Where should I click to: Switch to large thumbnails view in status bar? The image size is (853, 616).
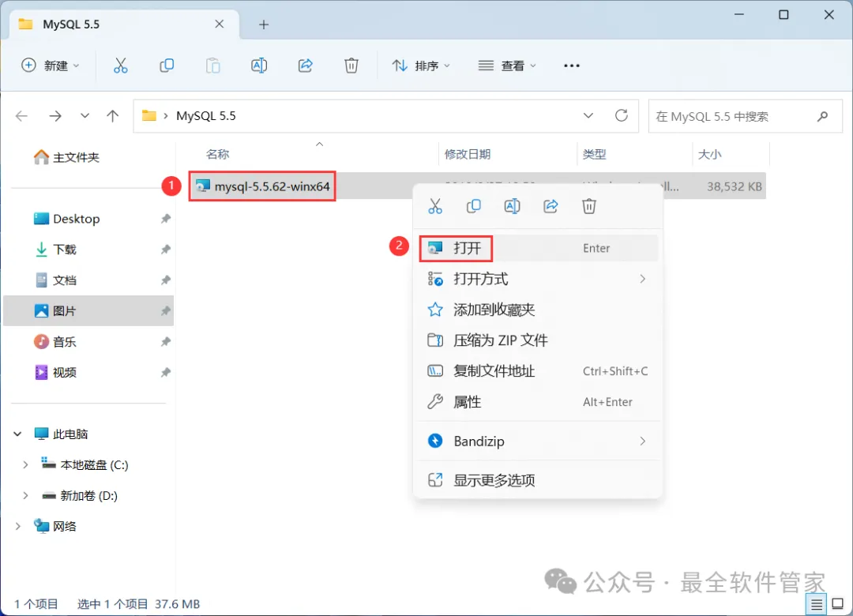tap(838, 604)
